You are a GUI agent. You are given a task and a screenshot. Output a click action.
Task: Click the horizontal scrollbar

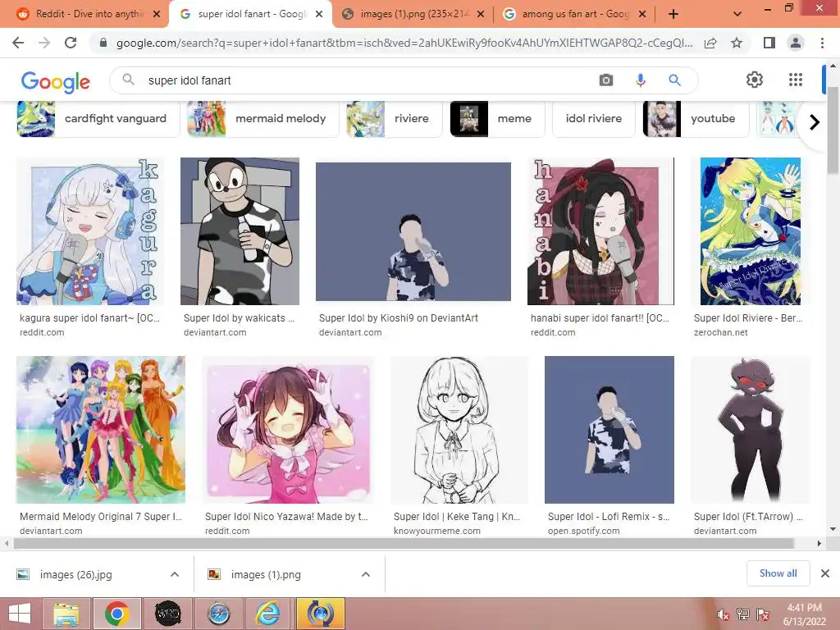pyautogui.click(x=404, y=544)
